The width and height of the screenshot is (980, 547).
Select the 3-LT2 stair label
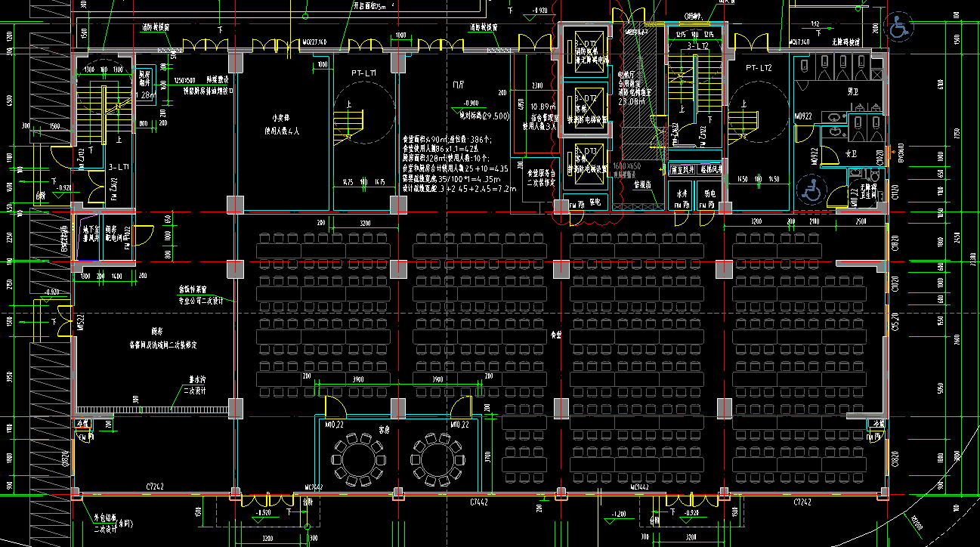click(x=697, y=46)
